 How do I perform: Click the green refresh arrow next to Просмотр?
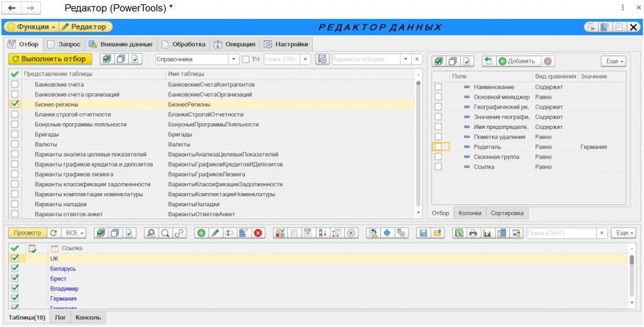click(53, 233)
